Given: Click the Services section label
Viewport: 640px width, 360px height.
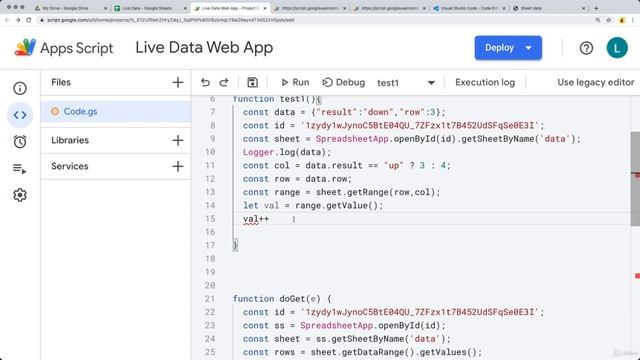Looking at the screenshot, I should point(70,167).
